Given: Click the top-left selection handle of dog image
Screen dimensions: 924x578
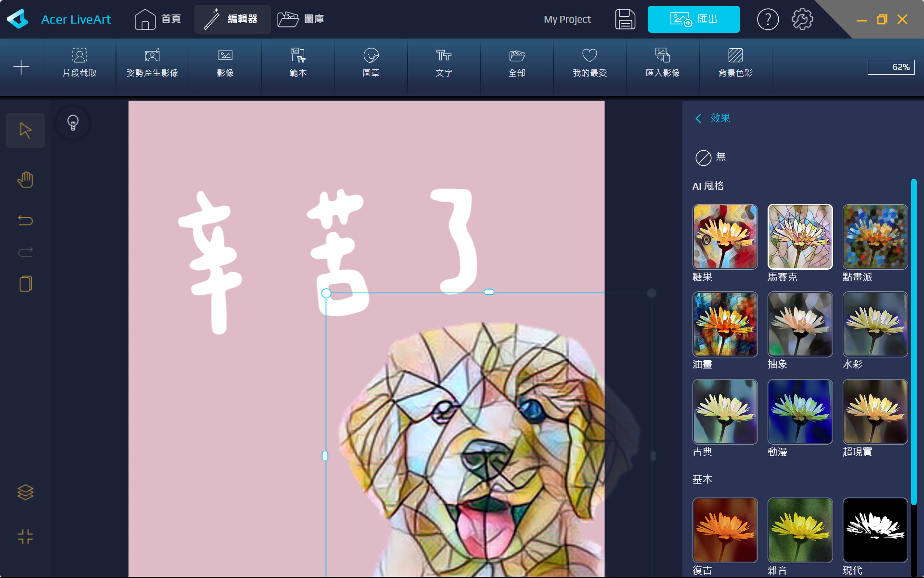Looking at the screenshot, I should tap(326, 293).
